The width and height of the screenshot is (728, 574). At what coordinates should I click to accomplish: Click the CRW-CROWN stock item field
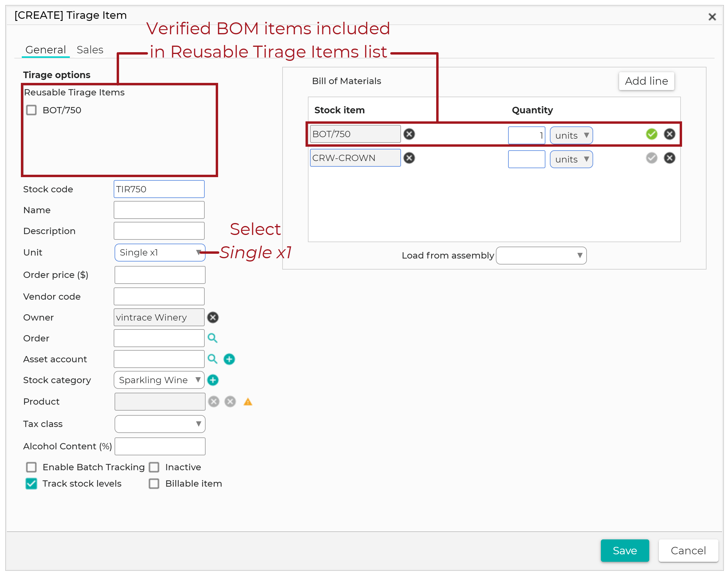coord(355,158)
